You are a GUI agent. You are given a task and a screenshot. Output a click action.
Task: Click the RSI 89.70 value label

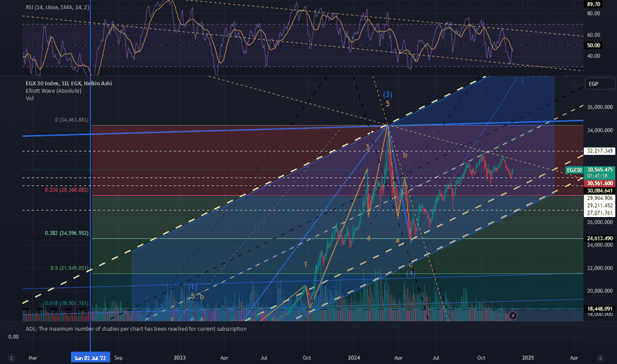(x=593, y=5)
